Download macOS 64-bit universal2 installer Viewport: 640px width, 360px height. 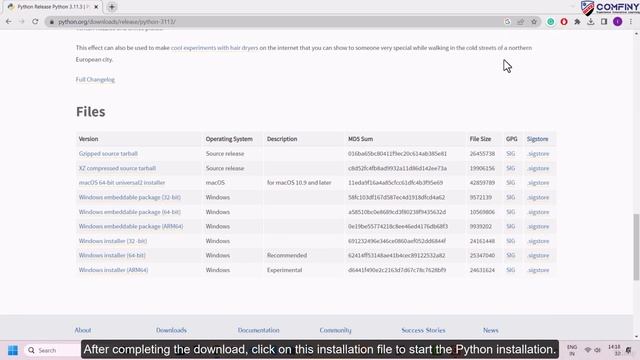pos(122,182)
